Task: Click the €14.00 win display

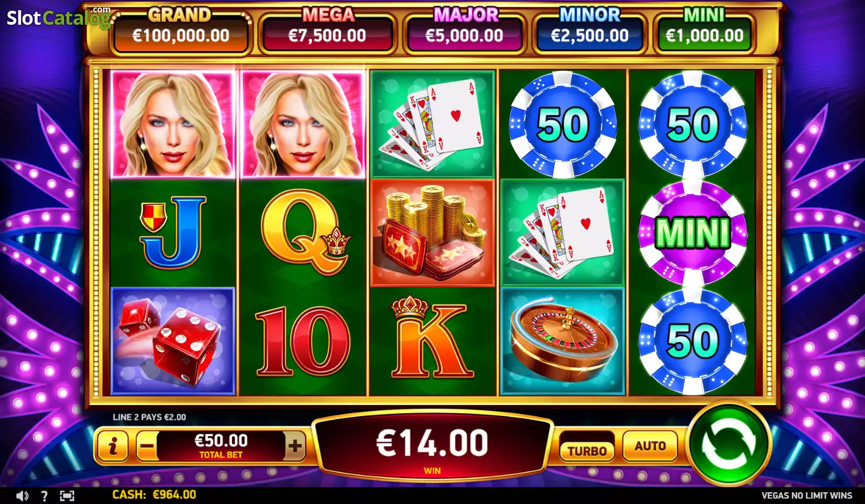Action: point(432,448)
